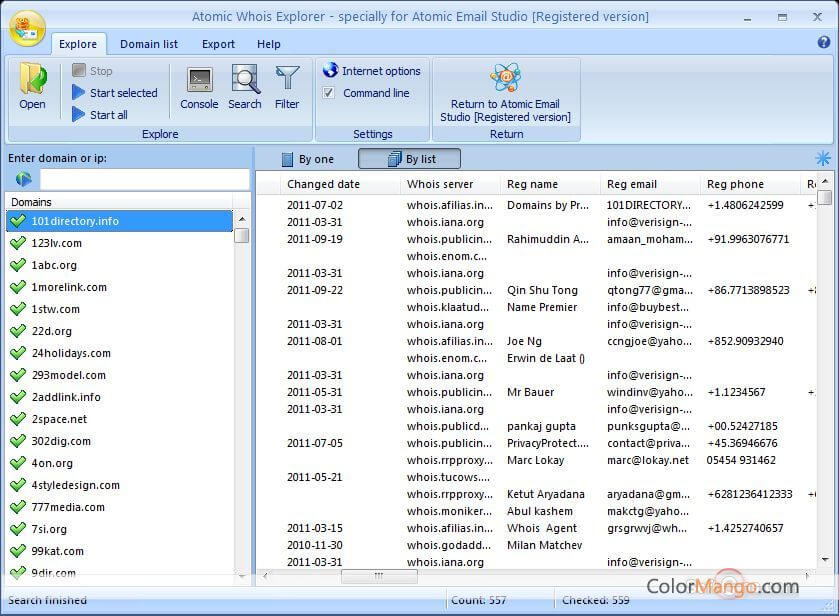Open the Search magnifier tool
This screenshot has width=839, height=616.
coord(245,88)
